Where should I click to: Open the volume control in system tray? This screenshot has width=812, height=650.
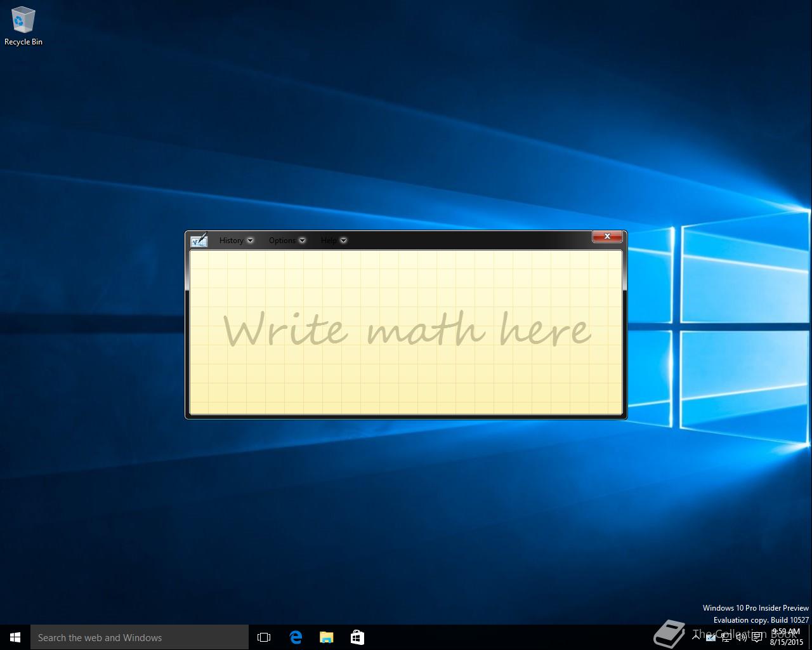741,637
